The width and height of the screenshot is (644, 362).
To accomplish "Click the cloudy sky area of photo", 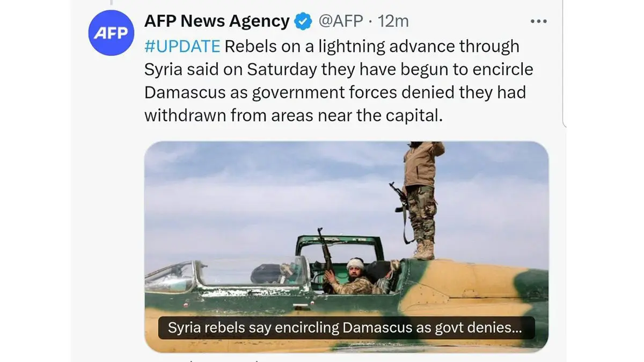I will (268, 193).
